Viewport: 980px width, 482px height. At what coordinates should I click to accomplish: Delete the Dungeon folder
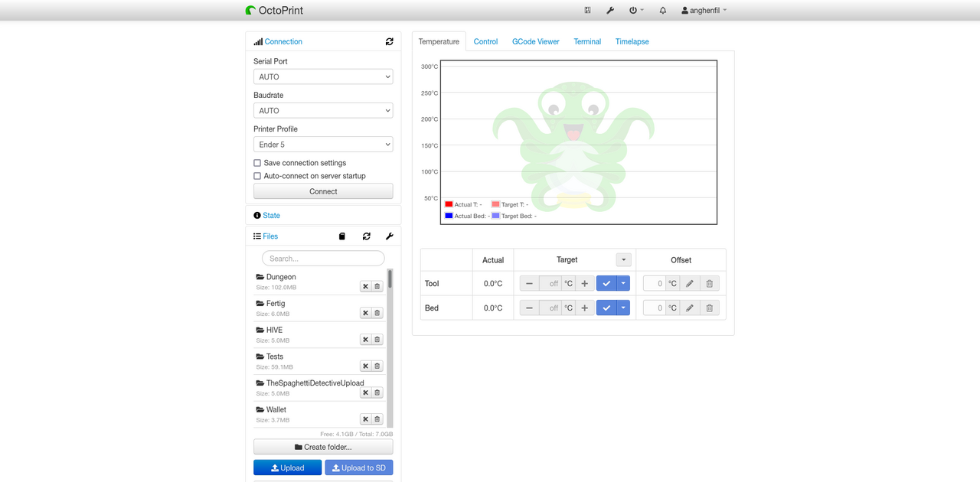pyautogui.click(x=377, y=287)
